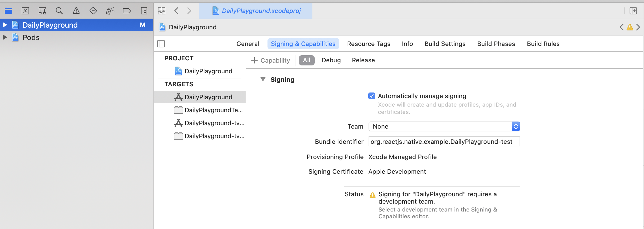Open the Debug navigator

point(110,11)
